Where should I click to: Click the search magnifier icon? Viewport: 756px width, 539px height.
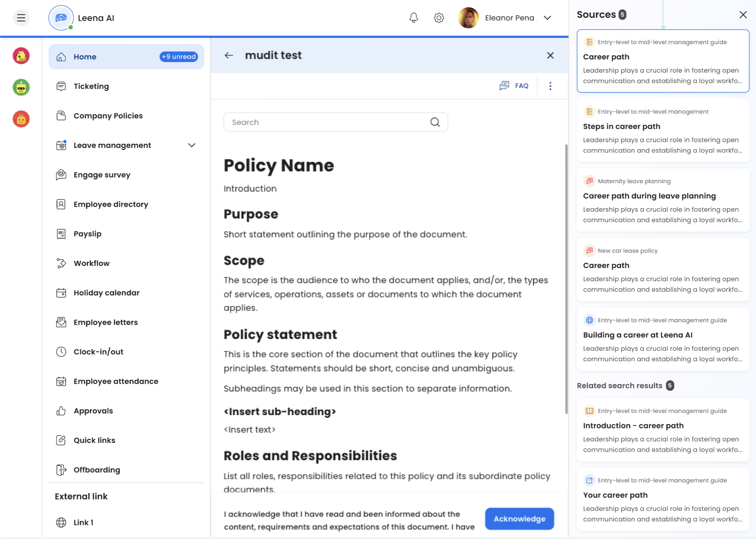[435, 122]
